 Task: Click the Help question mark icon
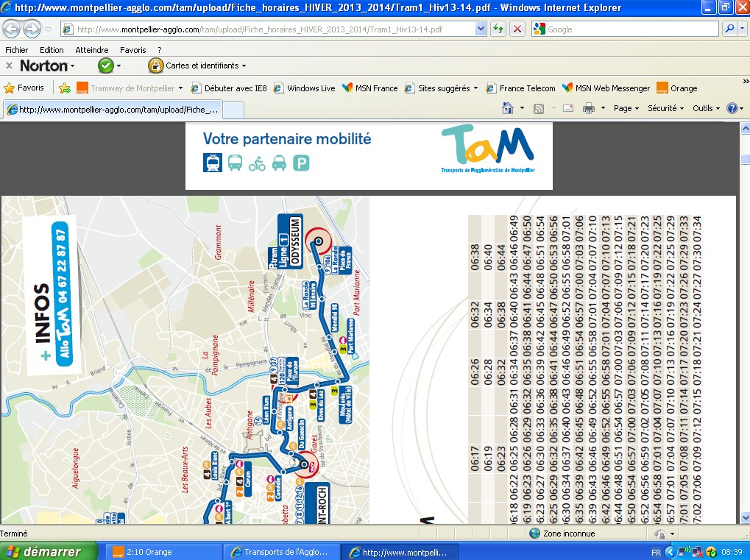[x=732, y=108]
